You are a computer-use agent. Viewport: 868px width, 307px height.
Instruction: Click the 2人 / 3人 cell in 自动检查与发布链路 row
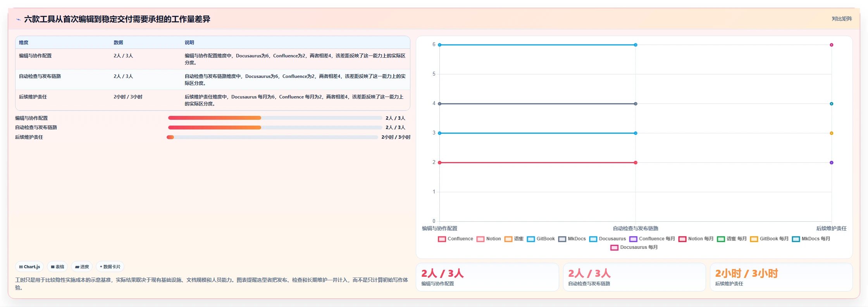click(x=123, y=76)
